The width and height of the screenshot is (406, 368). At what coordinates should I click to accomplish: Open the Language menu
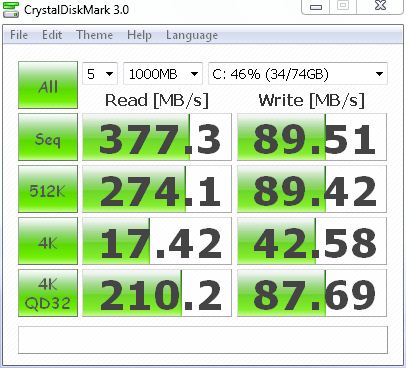click(192, 35)
